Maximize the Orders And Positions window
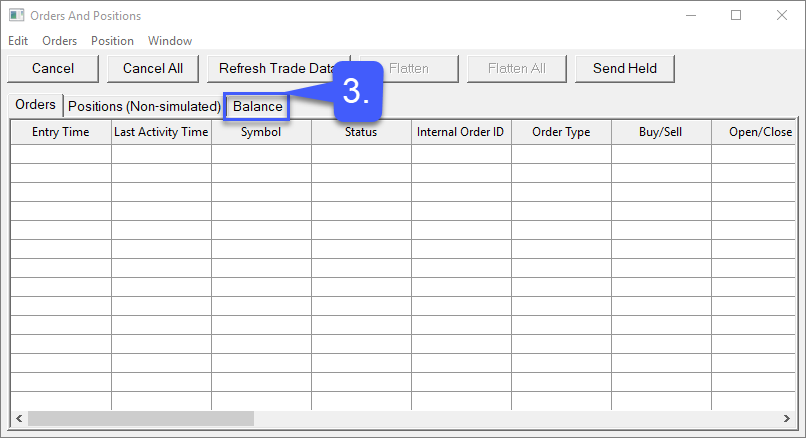This screenshot has width=806, height=438. pos(736,15)
